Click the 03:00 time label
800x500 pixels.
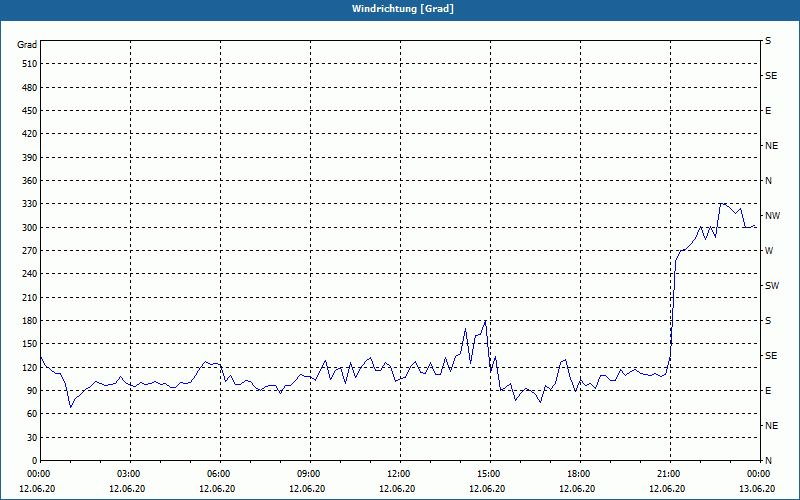point(130,474)
